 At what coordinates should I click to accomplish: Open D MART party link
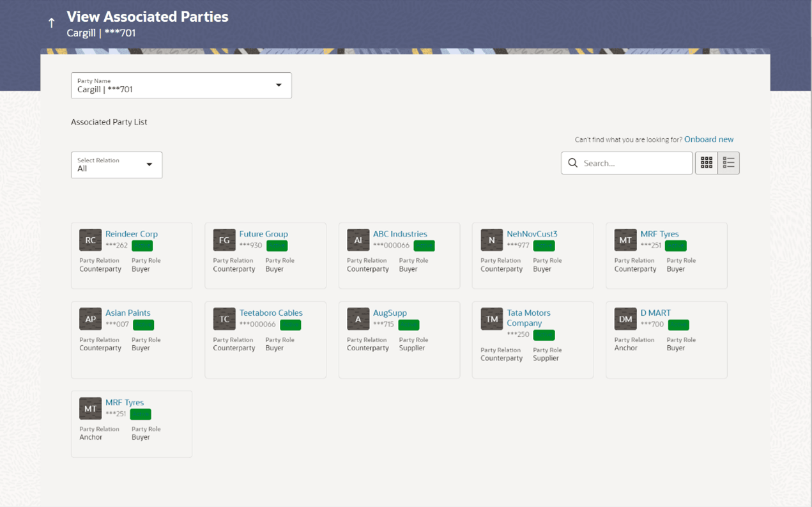[x=655, y=313]
